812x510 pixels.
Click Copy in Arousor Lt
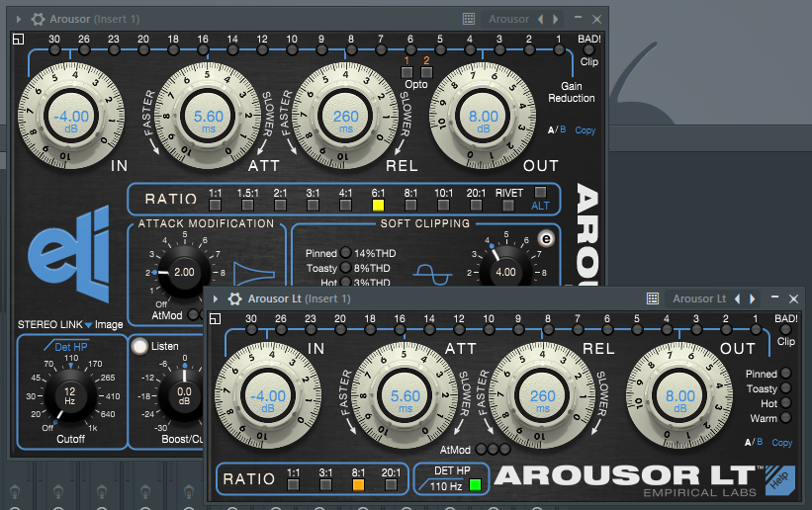(x=782, y=443)
